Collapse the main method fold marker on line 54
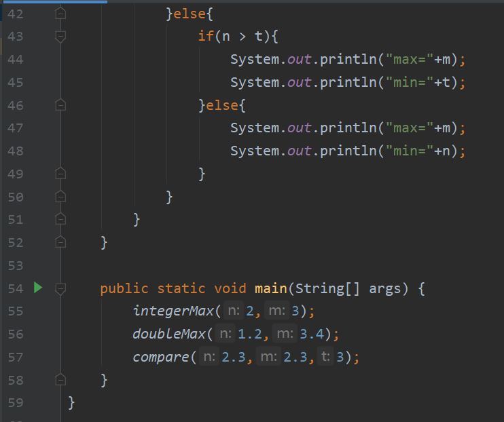Viewport: 504px width, 422px height. tap(60, 288)
